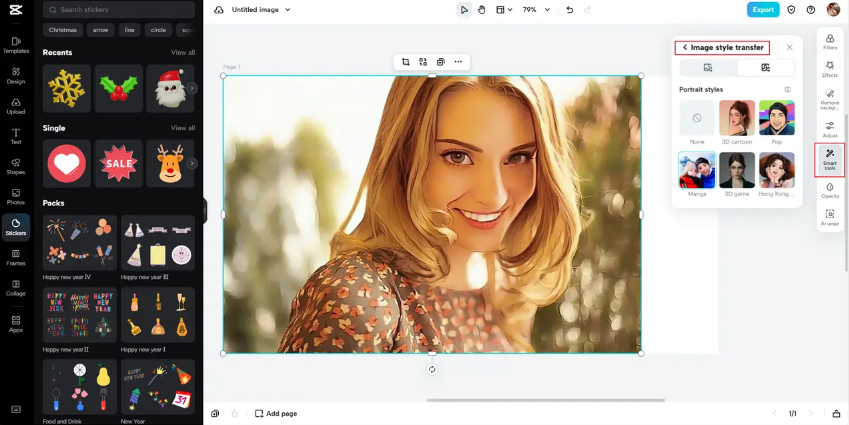Screen dimensions: 849x425
Task: Click Add page at the bottom
Action: [276, 414]
